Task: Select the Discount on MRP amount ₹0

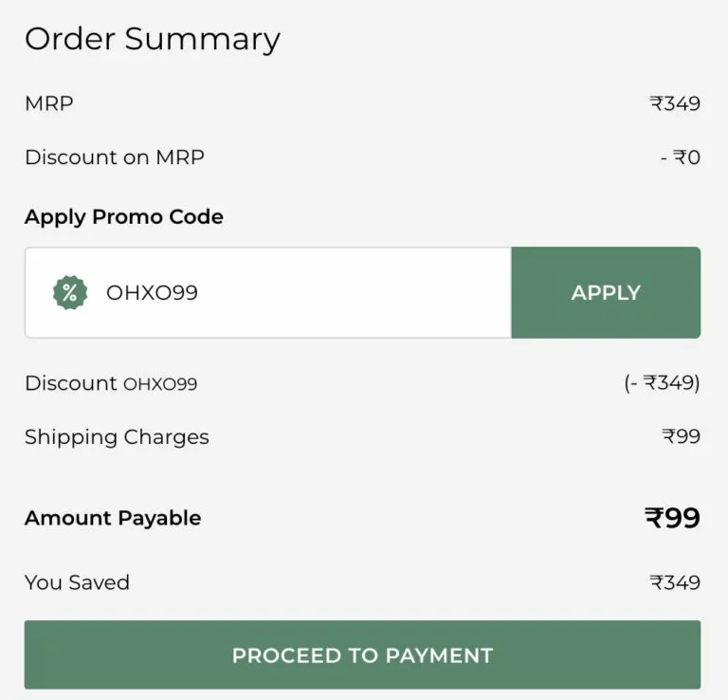Action: pyautogui.click(x=681, y=157)
